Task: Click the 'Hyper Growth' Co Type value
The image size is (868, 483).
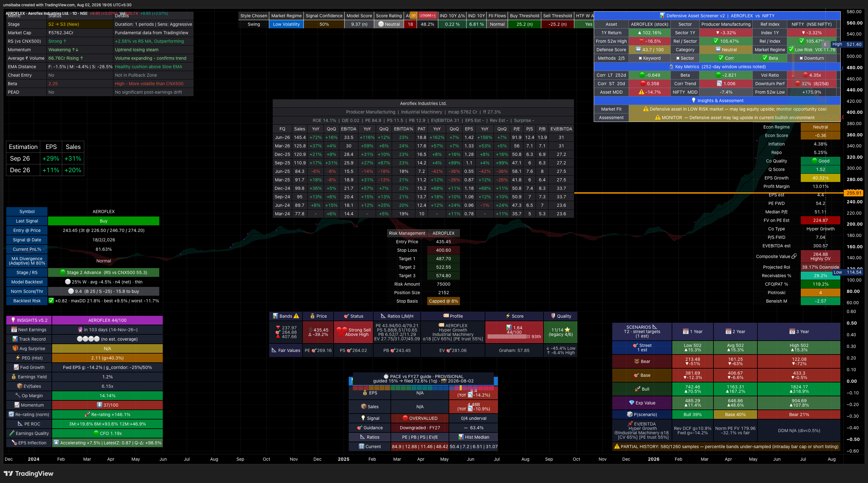Action: (x=821, y=228)
